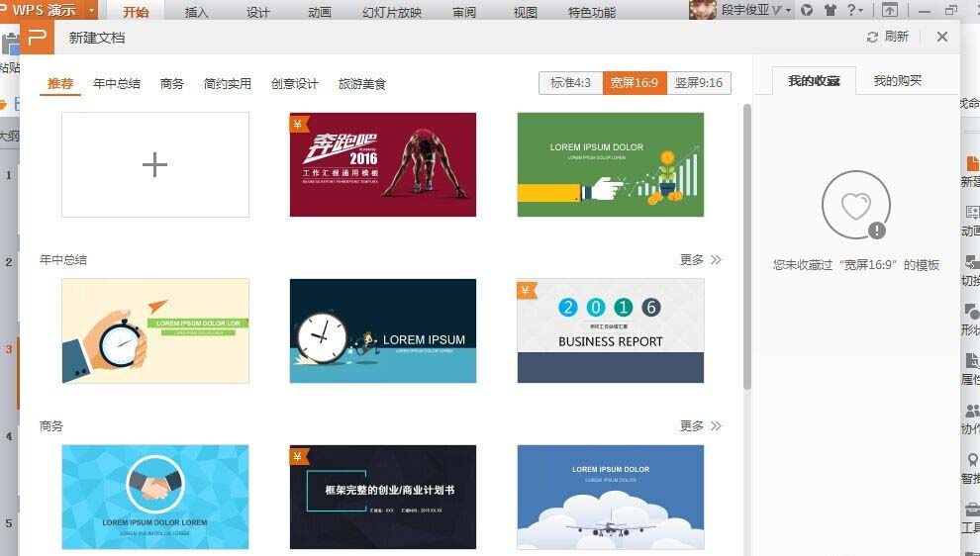Select 宽屏16:9 aspect ratio
Image resolution: width=980 pixels, height=556 pixels.
coord(635,82)
